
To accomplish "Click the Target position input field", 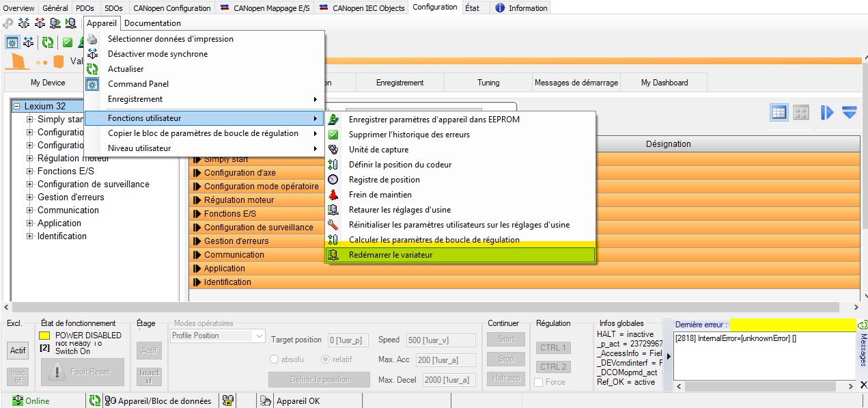I will (x=348, y=340).
